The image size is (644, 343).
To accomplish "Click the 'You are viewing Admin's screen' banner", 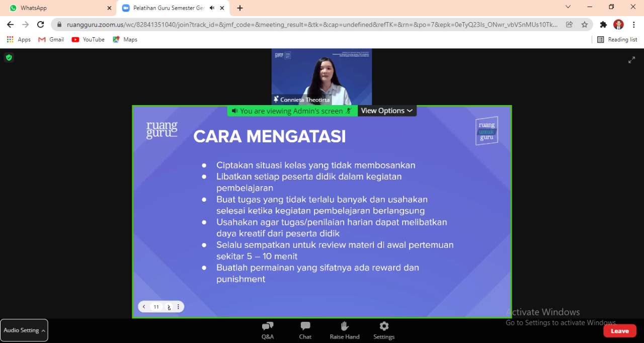I will (x=292, y=111).
